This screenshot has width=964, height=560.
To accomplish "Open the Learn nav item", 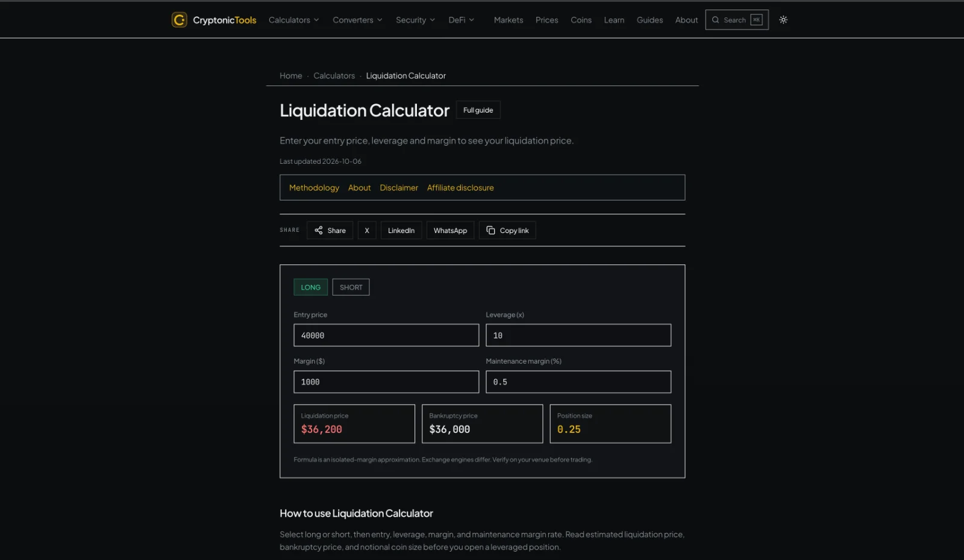I will 614,20.
